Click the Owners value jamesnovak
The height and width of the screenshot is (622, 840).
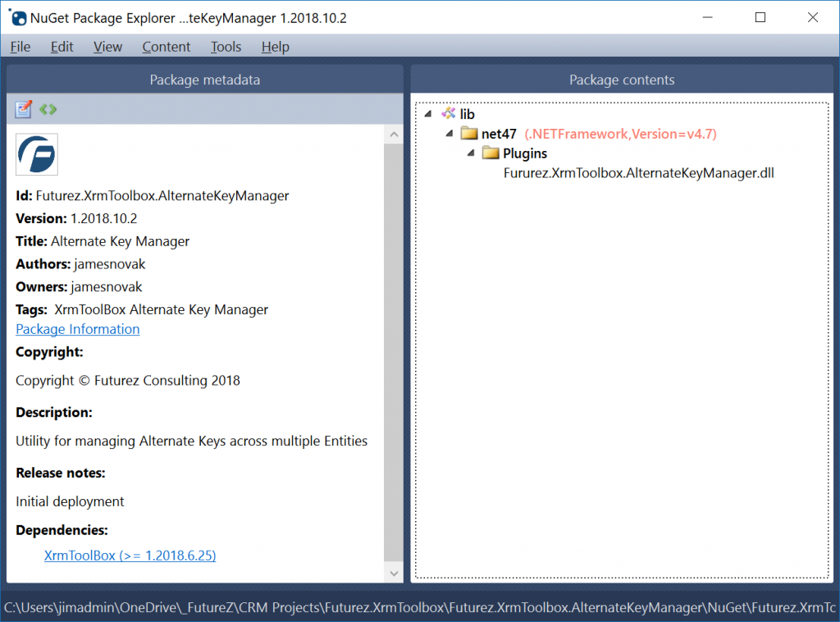tap(107, 286)
